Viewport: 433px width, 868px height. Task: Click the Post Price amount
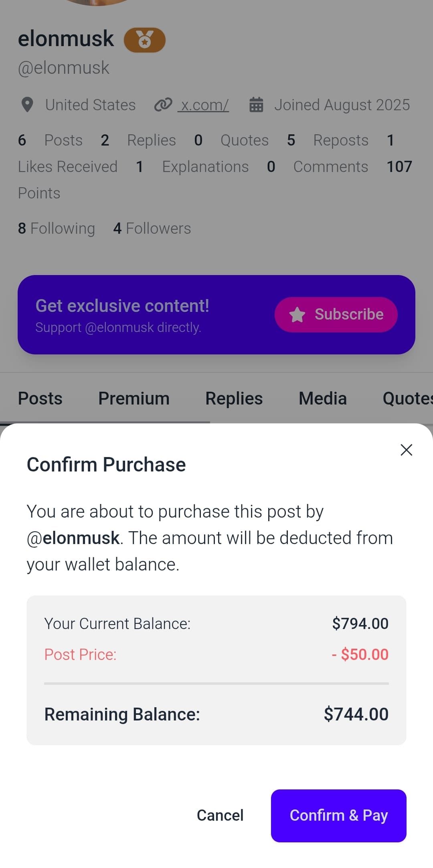[x=360, y=654]
